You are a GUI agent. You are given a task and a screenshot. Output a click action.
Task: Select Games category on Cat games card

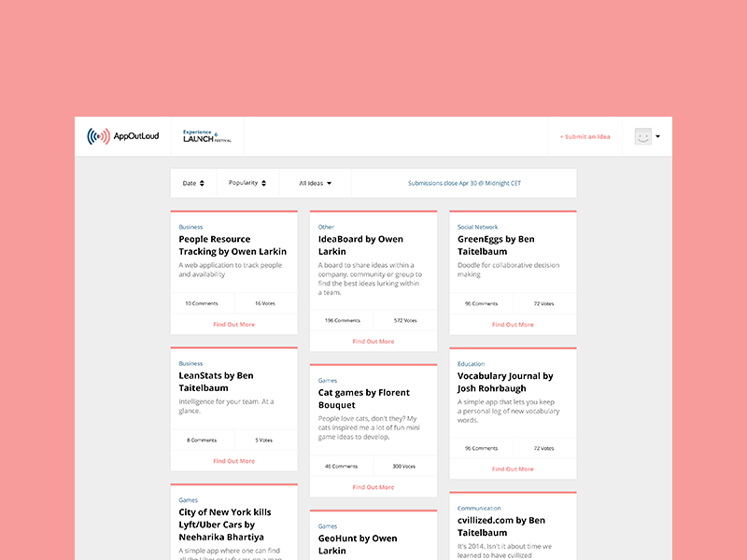(328, 381)
